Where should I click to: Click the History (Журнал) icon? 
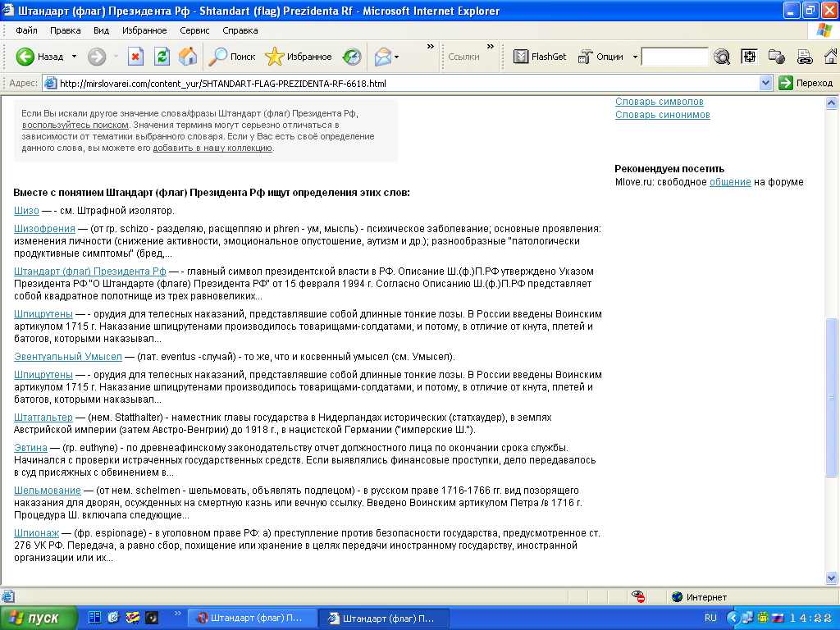352,57
